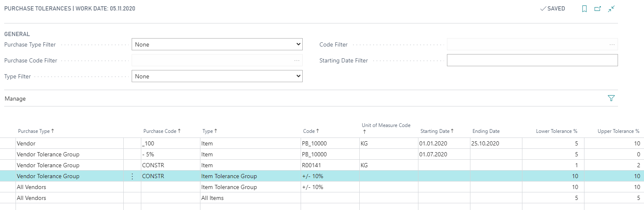Toggle the filter pane funnel icon
The height and width of the screenshot is (210, 644).
611,98
